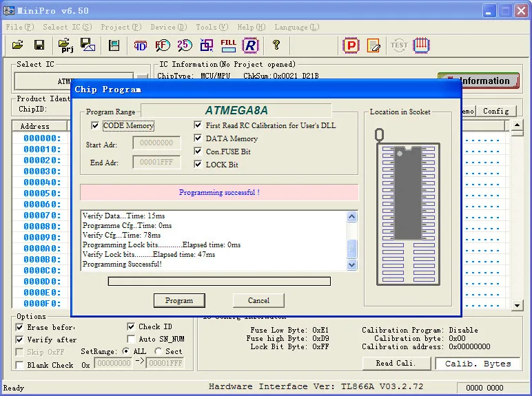
Task: Open the Language menu
Action: coord(296,27)
